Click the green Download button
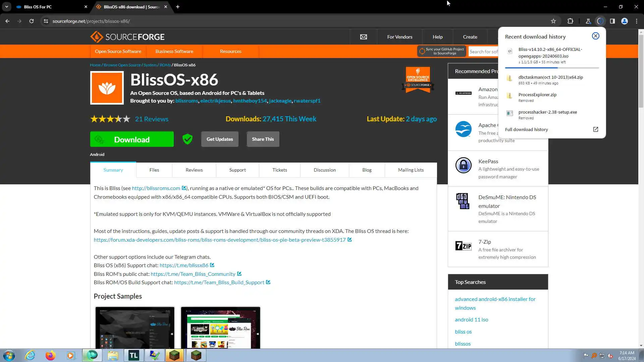The image size is (644, 362). point(132,139)
